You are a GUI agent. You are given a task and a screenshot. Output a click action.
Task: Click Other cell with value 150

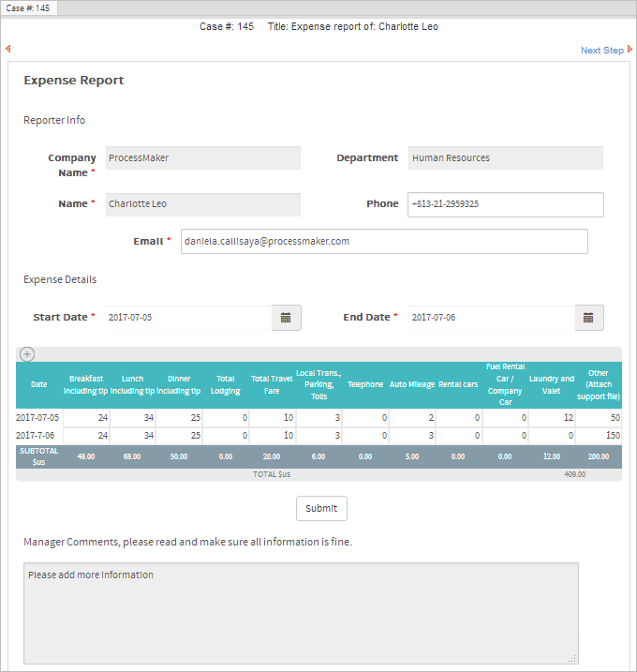[599, 436]
